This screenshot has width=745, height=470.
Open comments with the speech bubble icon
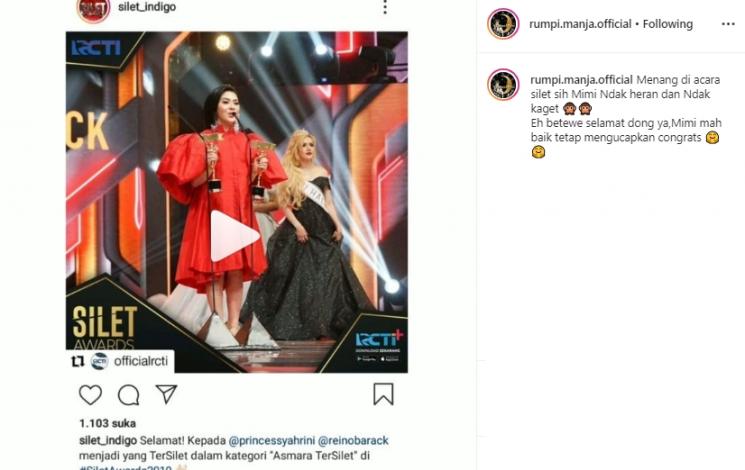[128, 395]
